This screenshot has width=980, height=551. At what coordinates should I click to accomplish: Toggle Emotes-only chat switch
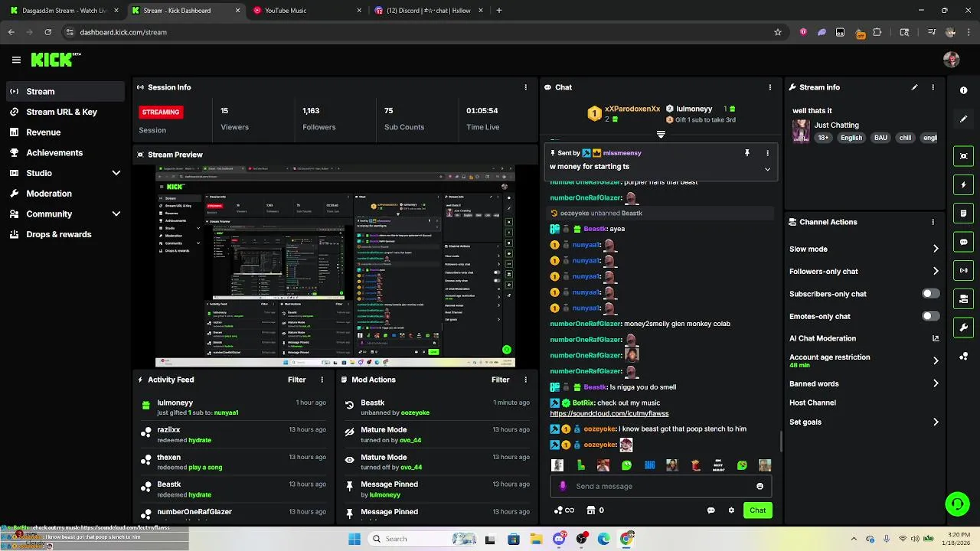click(x=930, y=316)
